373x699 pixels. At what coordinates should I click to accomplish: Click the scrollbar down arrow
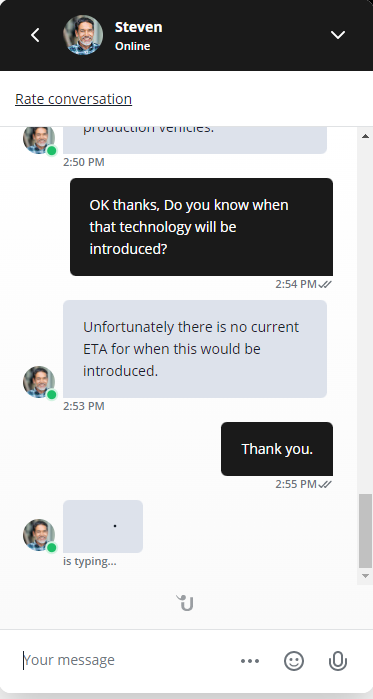tap(365, 576)
